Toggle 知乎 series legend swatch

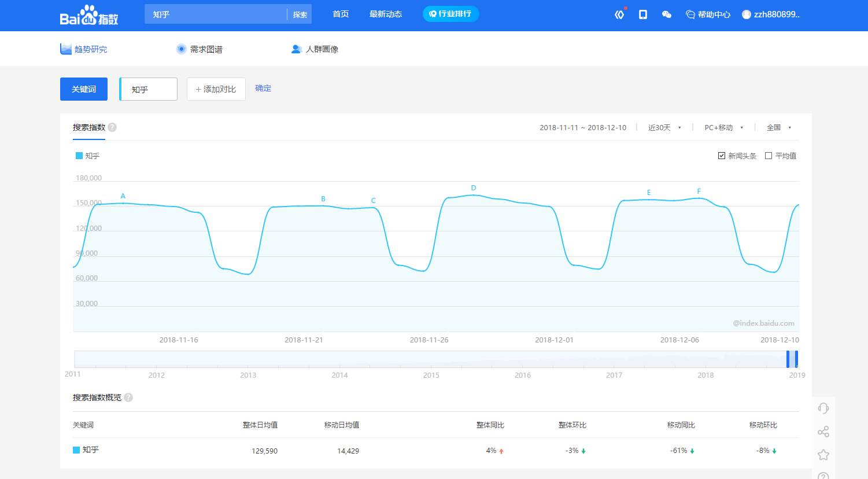click(79, 156)
